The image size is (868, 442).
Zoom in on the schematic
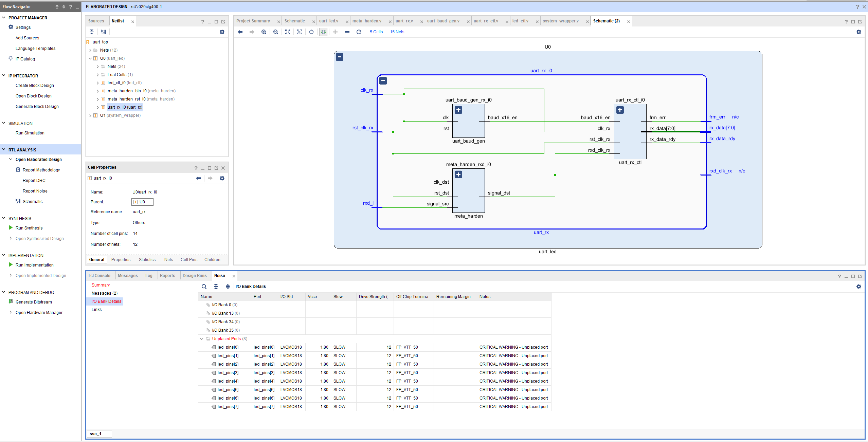pos(264,32)
